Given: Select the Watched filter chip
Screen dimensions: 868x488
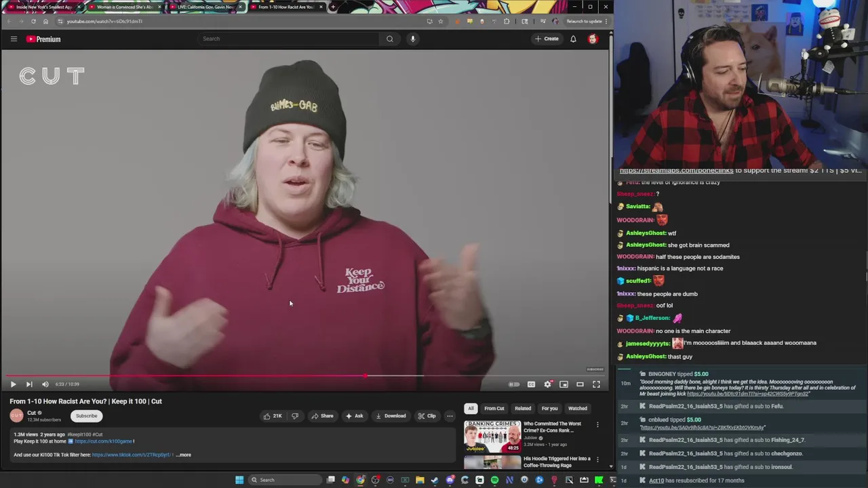Looking at the screenshot, I should (x=578, y=409).
